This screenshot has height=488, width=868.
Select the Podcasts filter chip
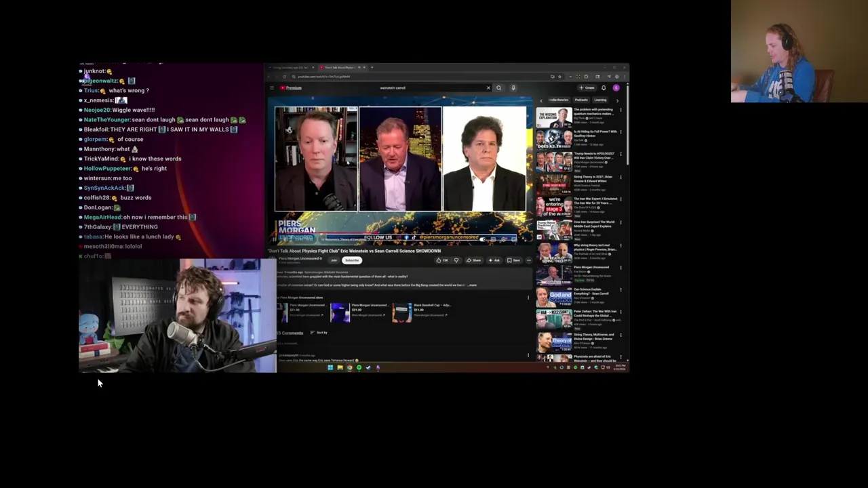coord(581,100)
